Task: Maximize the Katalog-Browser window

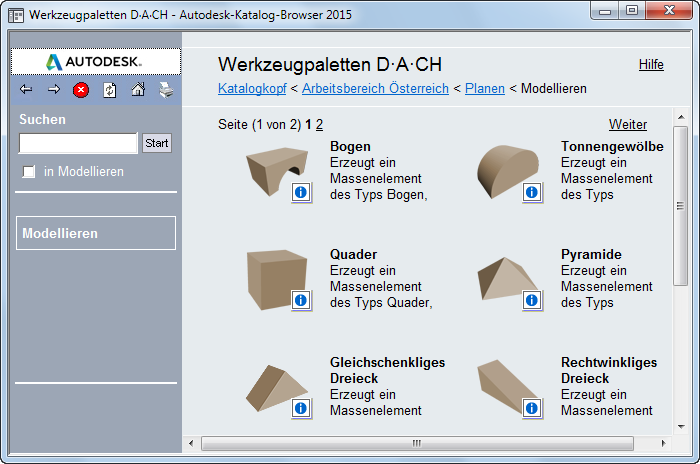Action: click(632, 11)
